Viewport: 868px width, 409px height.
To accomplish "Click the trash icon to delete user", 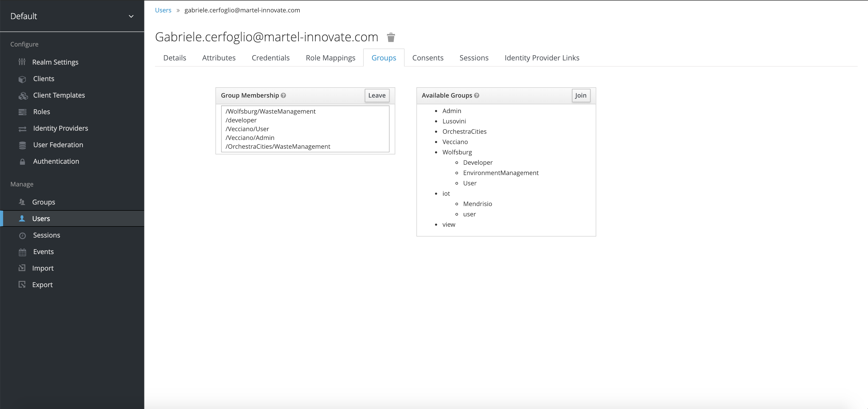I will tap(391, 37).
